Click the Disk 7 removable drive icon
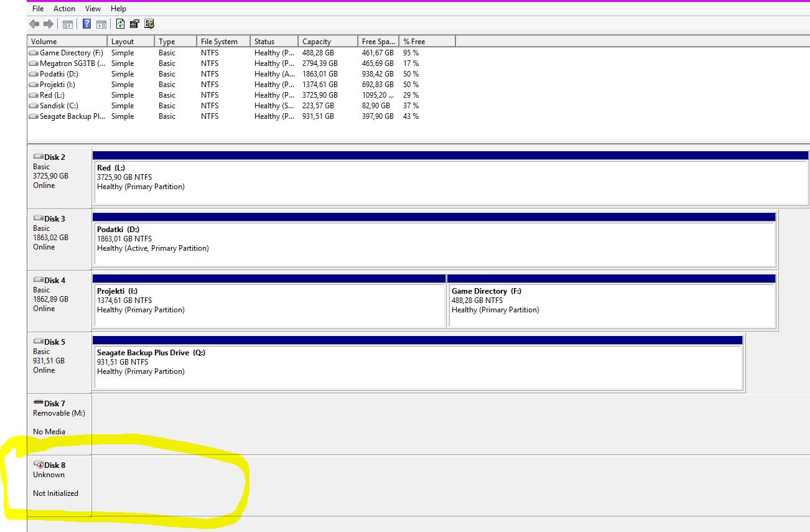The width and height of the screenshot is (810, 532). (38, 403)
